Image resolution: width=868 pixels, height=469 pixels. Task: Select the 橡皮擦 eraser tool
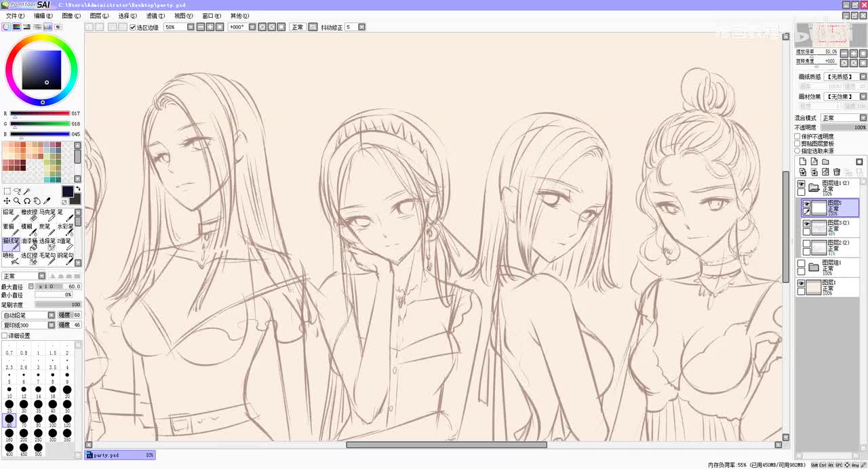pyautogui.click(x=29, y=216)
